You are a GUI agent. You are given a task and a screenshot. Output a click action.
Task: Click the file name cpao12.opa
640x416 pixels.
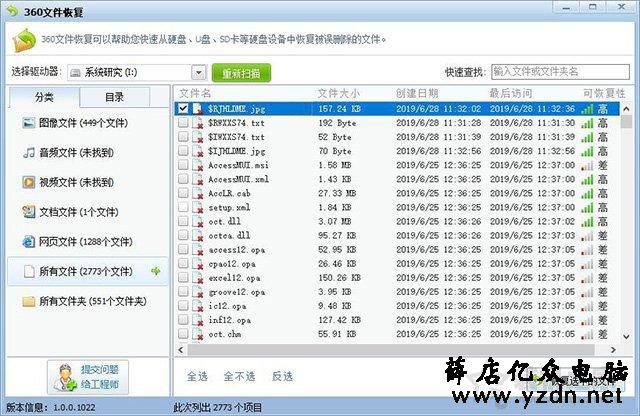click(232, 264)
